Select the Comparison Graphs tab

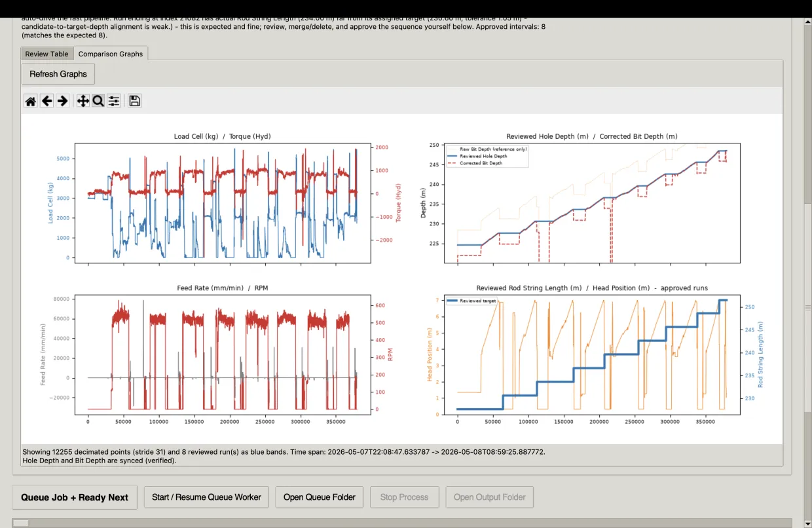click(111, 54)
